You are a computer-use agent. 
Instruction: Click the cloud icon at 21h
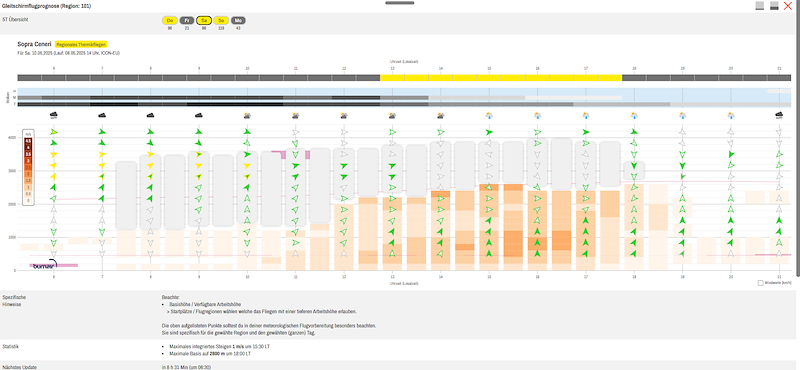tap(779, 115)
